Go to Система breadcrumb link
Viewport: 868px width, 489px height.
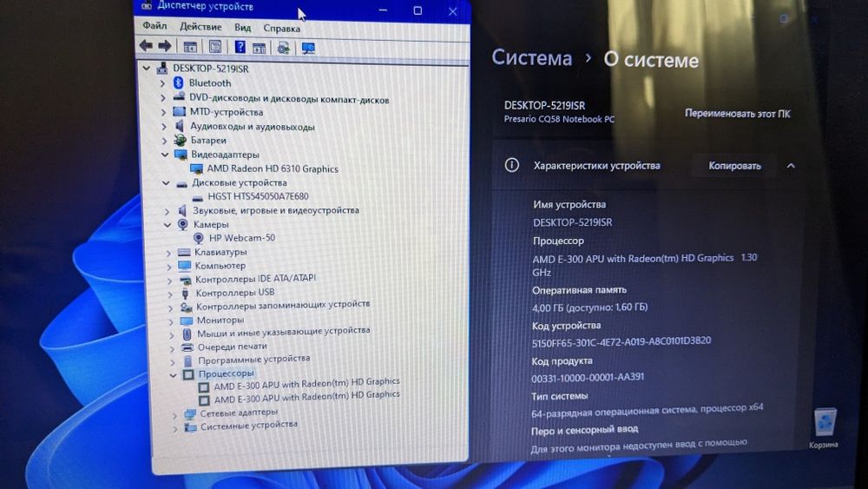531,57
